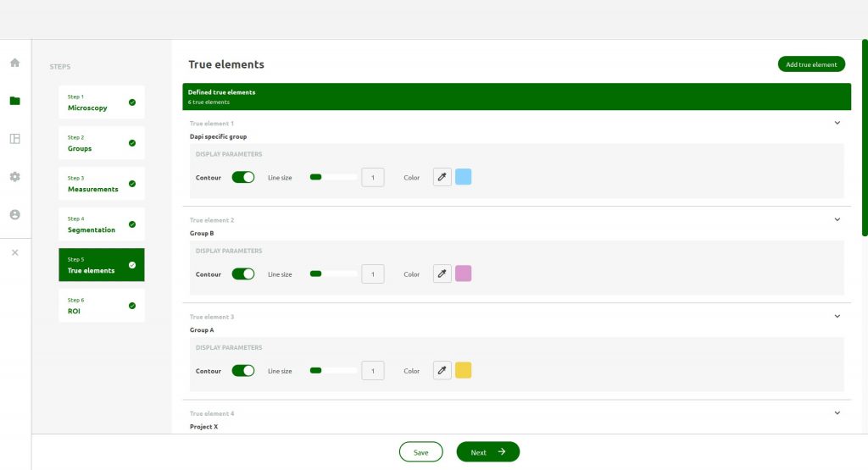
Task: Open settings gear icon in the sidebar
Action: [x=14, y=177]
